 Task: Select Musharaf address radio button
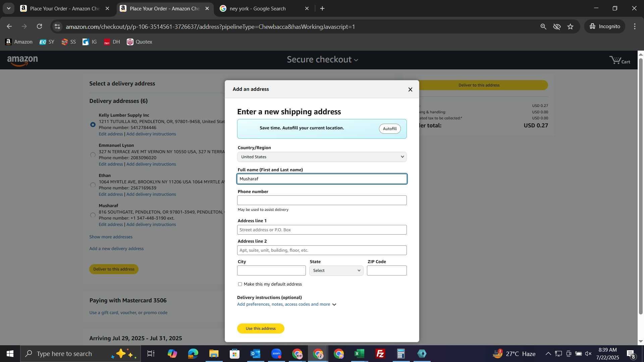93,215
